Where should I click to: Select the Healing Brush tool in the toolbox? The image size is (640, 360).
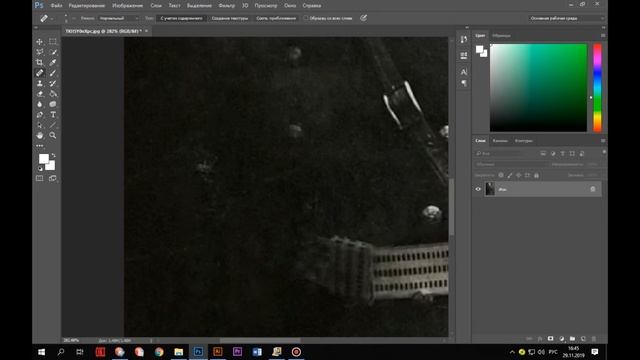tap(40, 73)
